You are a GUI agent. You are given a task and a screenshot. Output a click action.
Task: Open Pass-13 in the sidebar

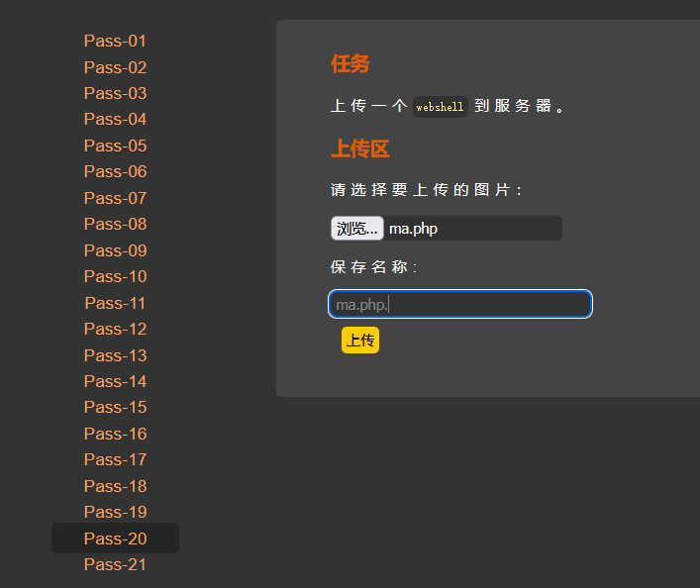[115, 355]
